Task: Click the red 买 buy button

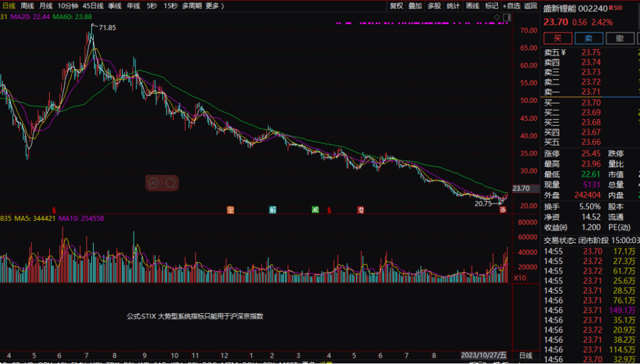Action: (x=558, y=38)
